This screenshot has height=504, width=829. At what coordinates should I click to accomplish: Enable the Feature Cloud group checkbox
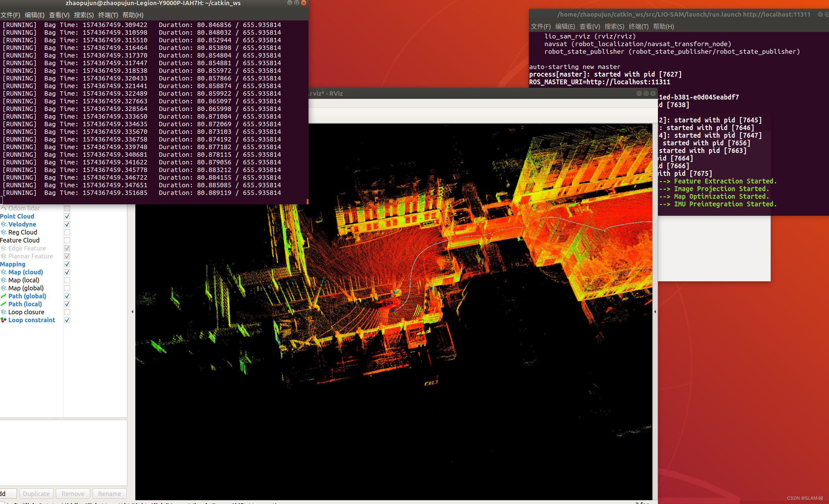[x=67, y=240]
